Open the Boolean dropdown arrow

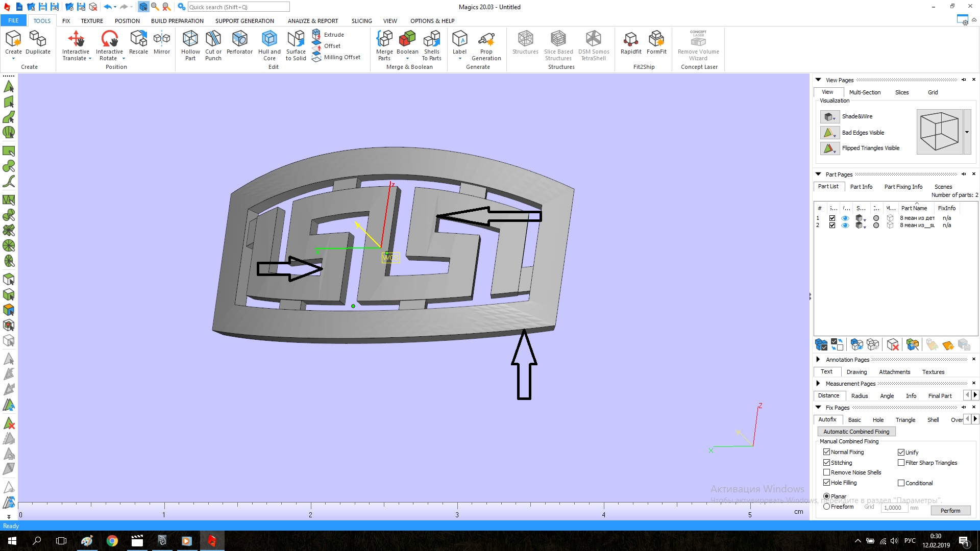tap(407, 59)
